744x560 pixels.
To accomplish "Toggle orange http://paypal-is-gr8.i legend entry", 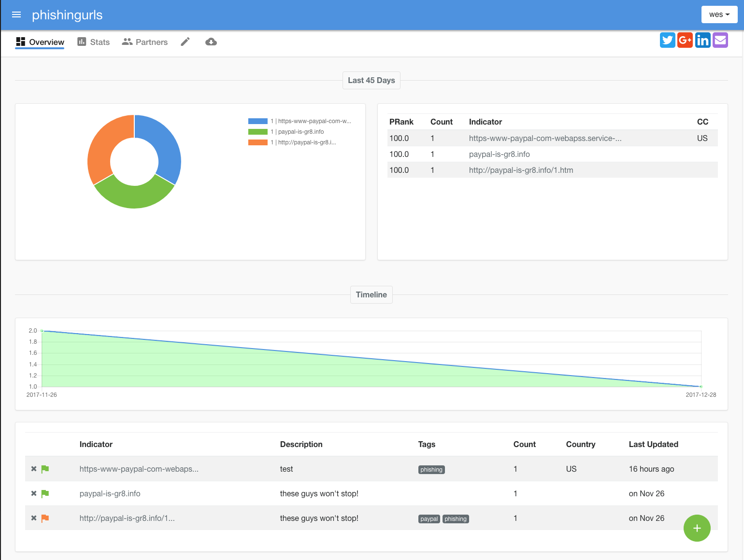I will click(x=292, y=142).
